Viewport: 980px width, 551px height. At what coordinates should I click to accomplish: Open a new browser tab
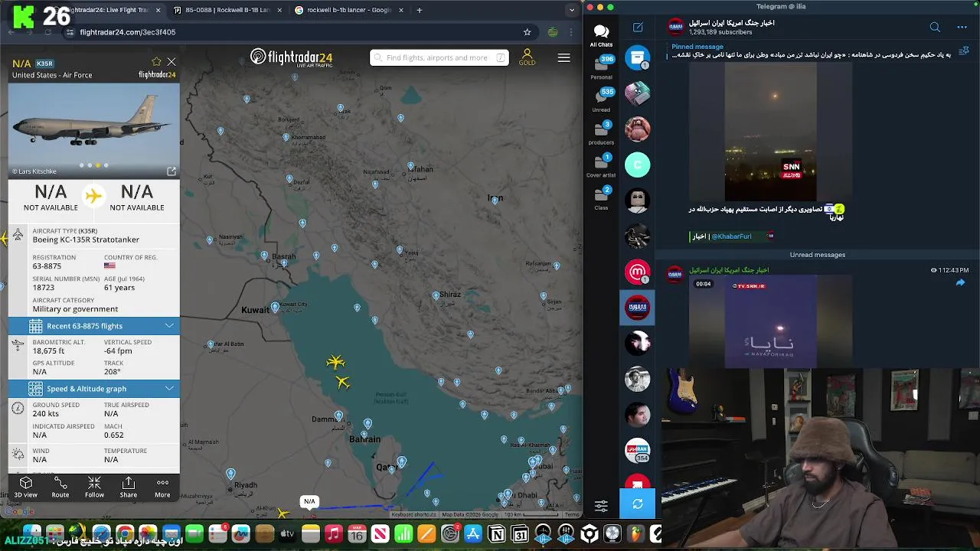tap(420, 10)
